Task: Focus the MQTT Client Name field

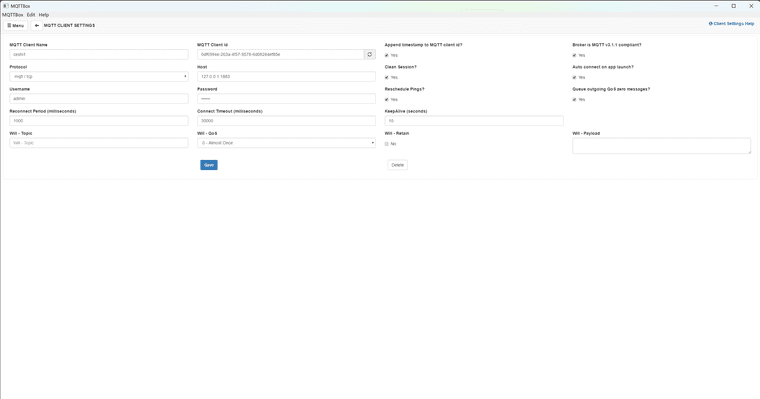Action: [x=99, y=54]
